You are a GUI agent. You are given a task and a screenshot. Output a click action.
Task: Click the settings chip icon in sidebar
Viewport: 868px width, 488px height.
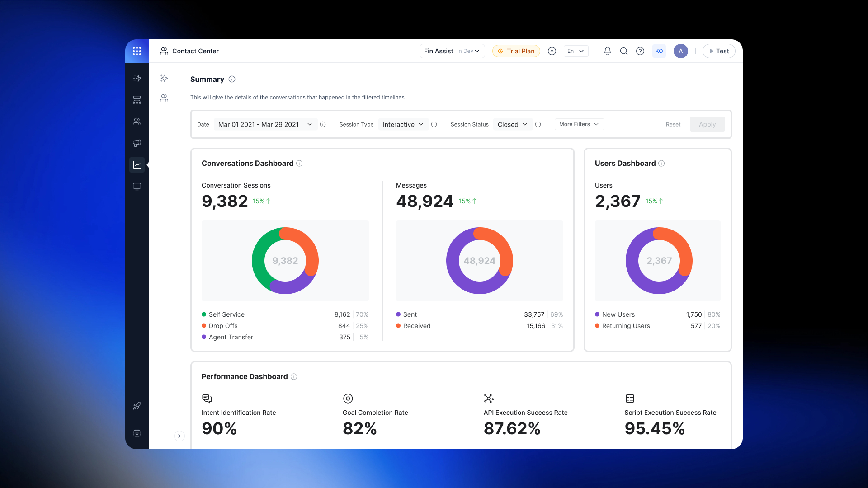click(x=137, y=433)
